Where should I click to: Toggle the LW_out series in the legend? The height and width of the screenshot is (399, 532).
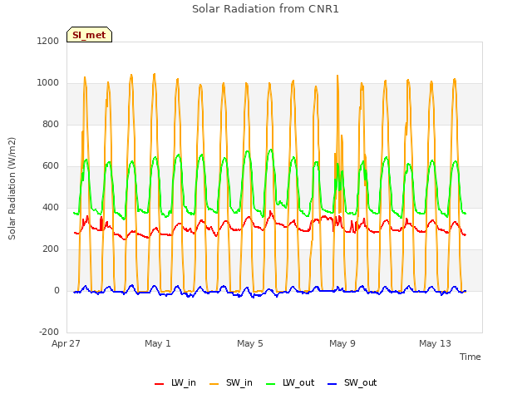[x=290, y=382]
